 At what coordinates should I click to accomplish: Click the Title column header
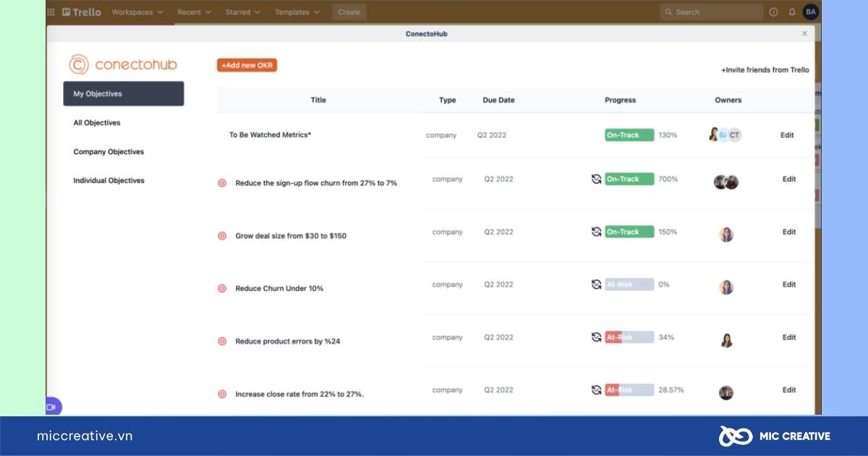318,101
